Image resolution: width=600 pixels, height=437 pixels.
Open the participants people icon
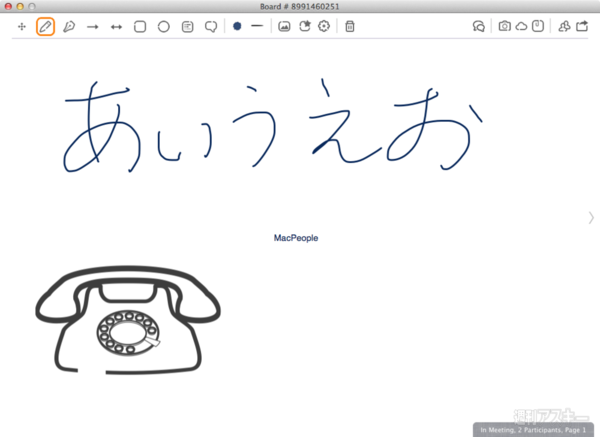tap(564, 26)
